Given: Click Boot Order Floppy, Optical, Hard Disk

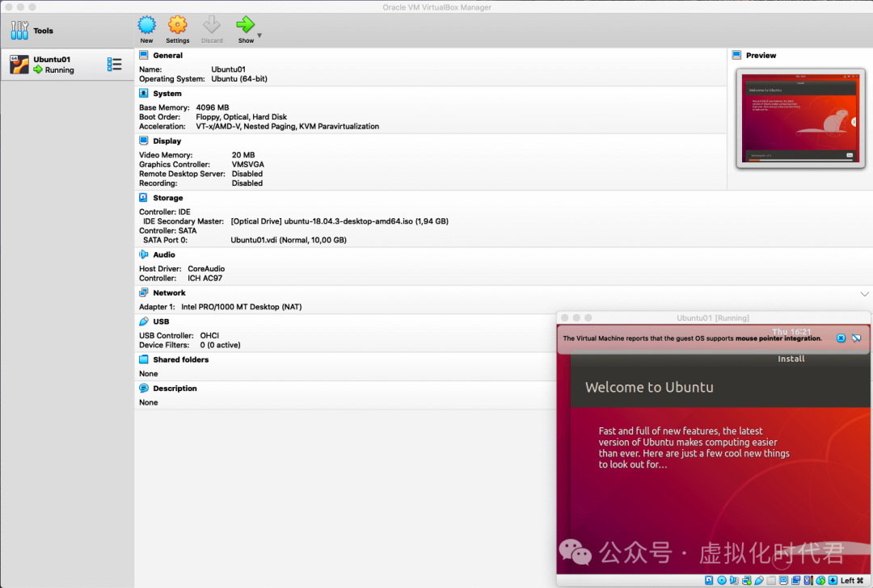Looking at the screenshot, I should point(241,117).
